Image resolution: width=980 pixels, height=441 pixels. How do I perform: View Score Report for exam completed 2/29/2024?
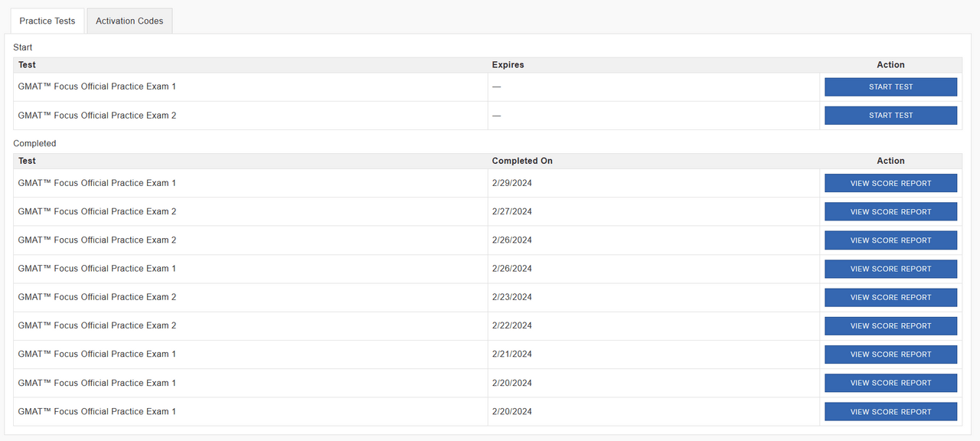[890, 184]
